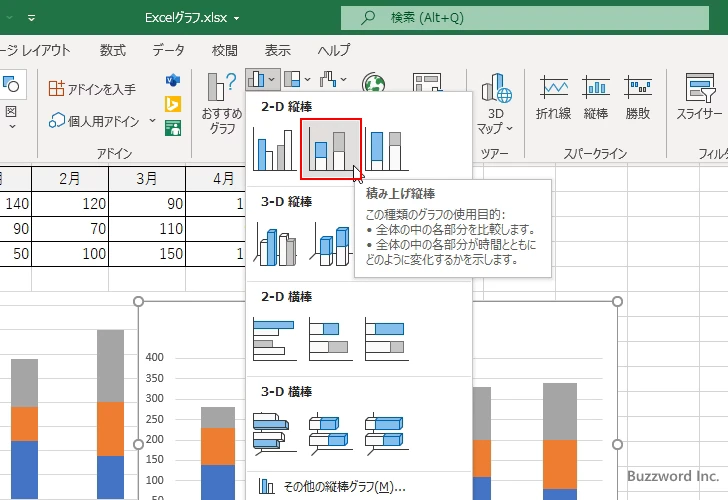Expand the 3D マップ dropdown arrow

(510, 128)
